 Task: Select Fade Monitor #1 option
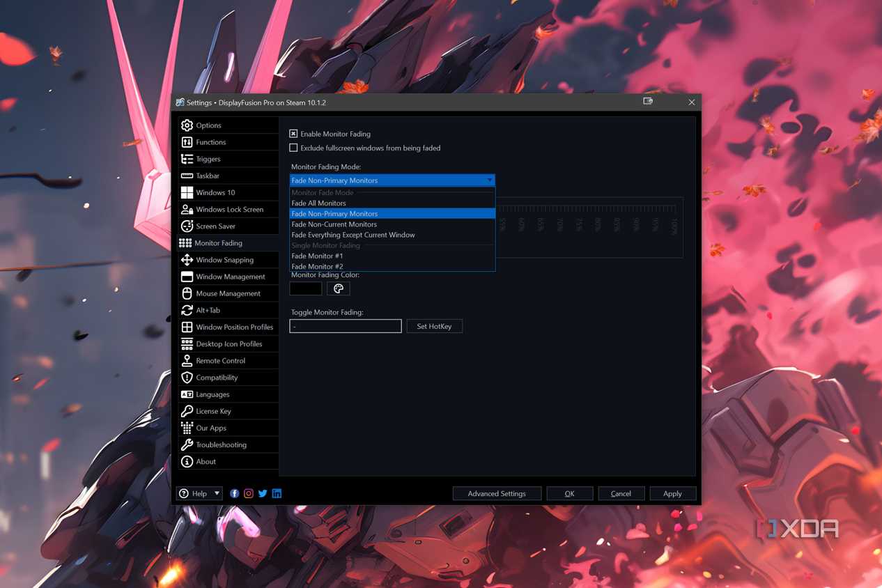coord(392,256)
